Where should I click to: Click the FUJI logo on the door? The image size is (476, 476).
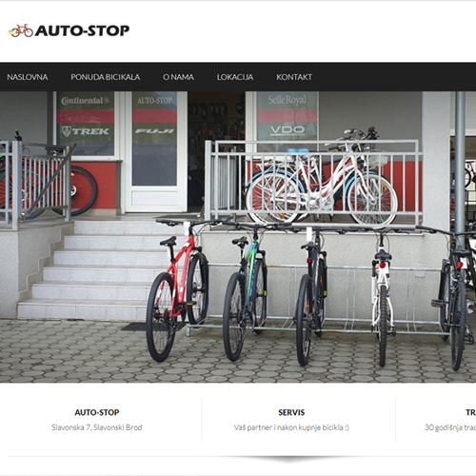click(154, 131)
